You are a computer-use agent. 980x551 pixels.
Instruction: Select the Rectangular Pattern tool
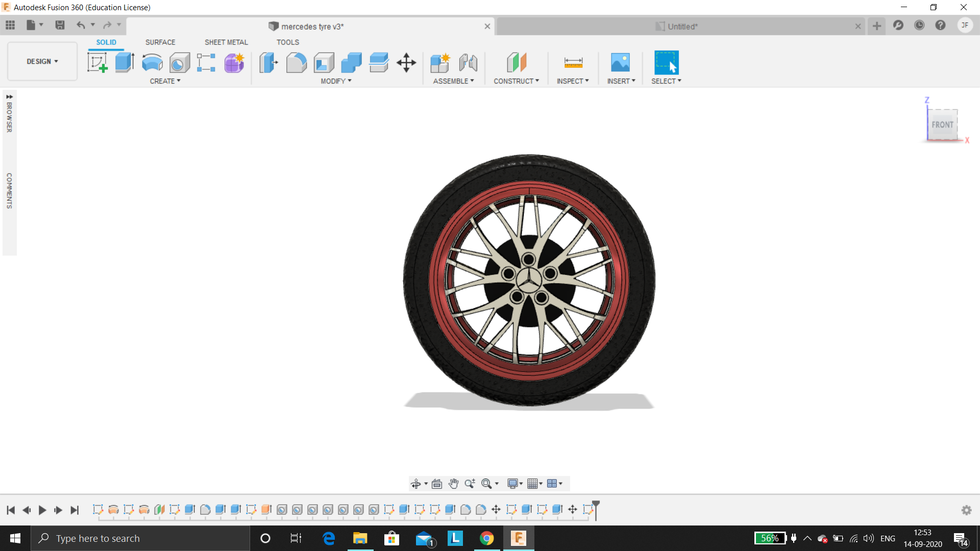pyautogui.click(x=206, y=63)
